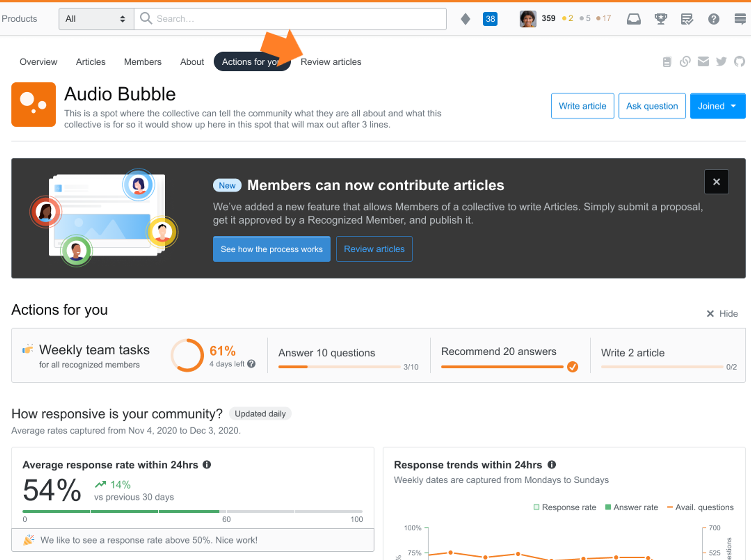The width and height of the screenshot is (751, 560).
Task: Switch to the Members tab
Action: (143, 62)
